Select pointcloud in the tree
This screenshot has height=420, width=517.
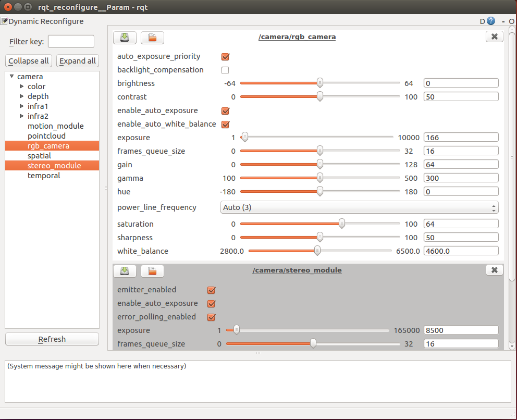pyautogui.click(x=46, y=136)
